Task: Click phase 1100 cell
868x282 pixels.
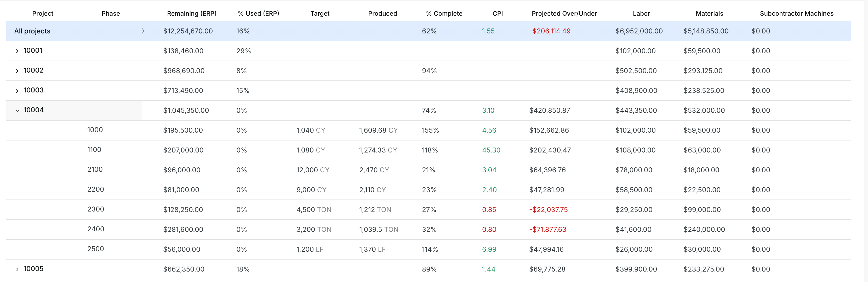Action: point(94,150)
